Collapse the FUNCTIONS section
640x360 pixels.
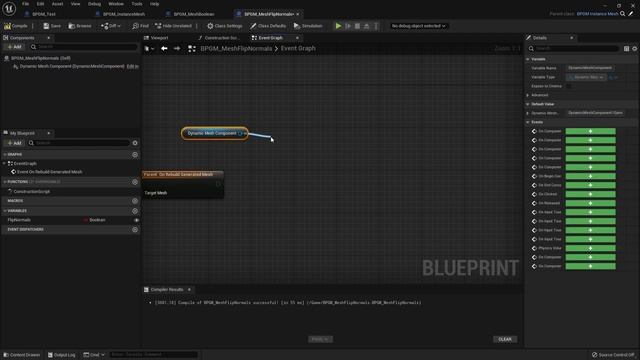coord(5,182)
